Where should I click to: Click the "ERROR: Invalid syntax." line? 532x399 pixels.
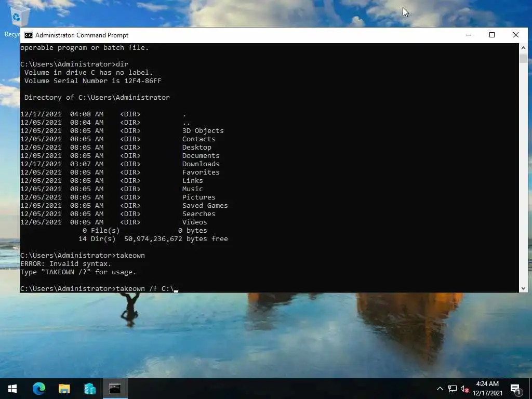point(66,263)
